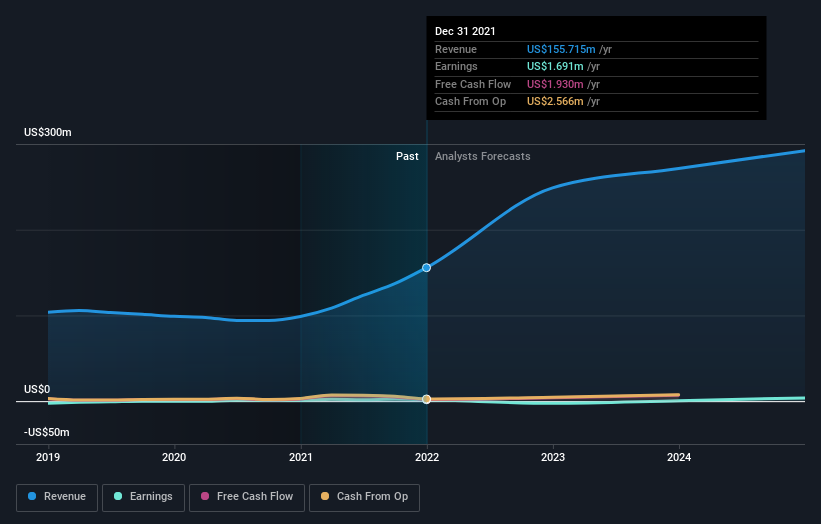Image resolution: width=821 pixels, height=524 pixels.
Task: Click the revenue value US$155.715m
Action: click(561, 49)
